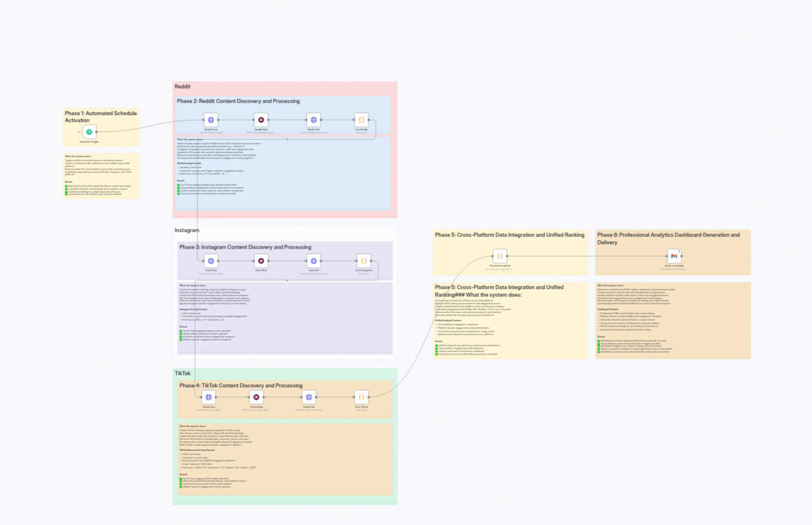Open the Insta Post node
The width and height of the screenshot is (812, 525).
(x=212, y=261)
